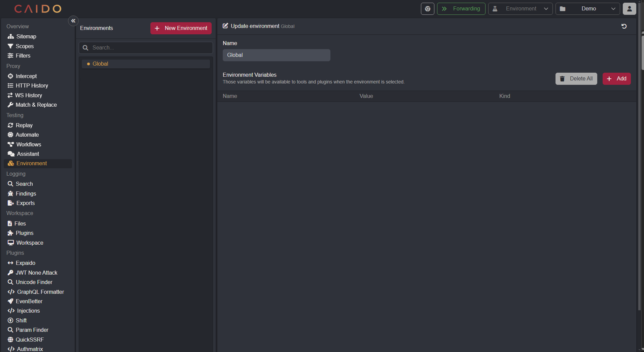Click the browser launch icon in top bar
This screenshot has height=352, width=644.
coord(427,9)
